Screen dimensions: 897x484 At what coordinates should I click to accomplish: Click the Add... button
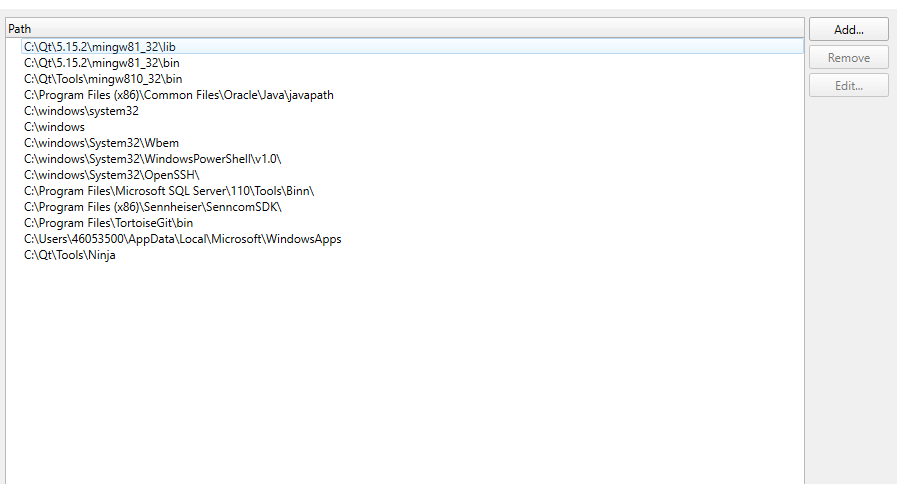(848, 29)
